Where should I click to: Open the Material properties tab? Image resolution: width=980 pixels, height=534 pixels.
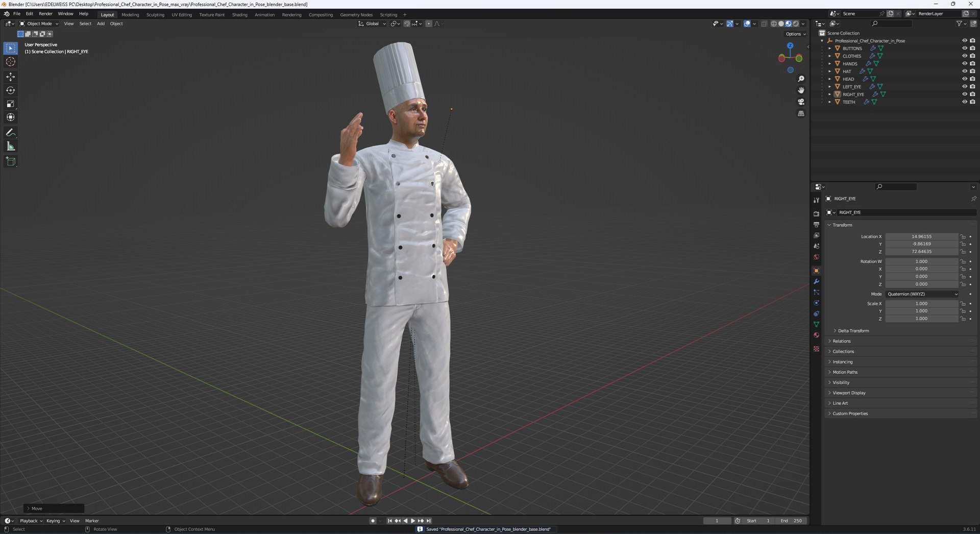click(816, 335)
